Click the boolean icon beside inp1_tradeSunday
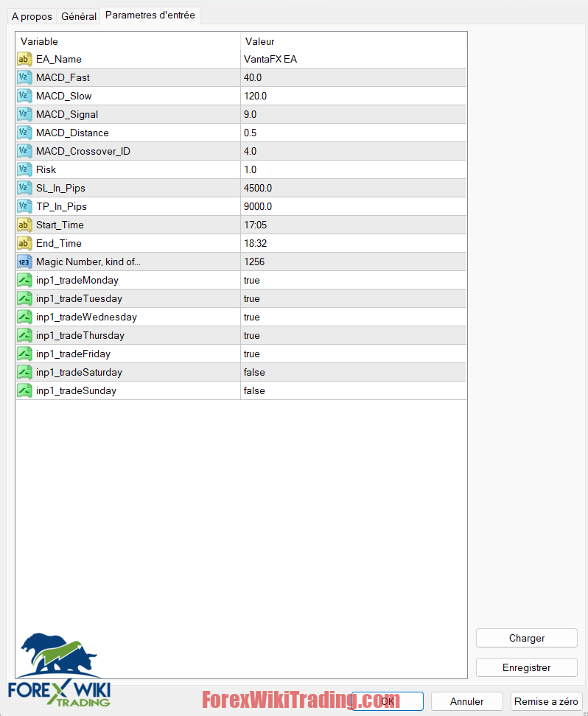Viewport: 588px width, 716px height. tap(24, 391)
